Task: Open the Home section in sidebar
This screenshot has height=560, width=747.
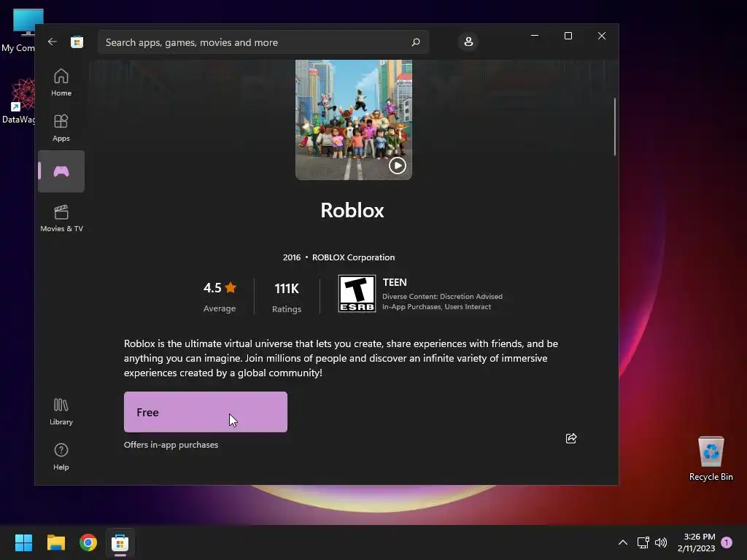Action: click(x=61, y=82)
